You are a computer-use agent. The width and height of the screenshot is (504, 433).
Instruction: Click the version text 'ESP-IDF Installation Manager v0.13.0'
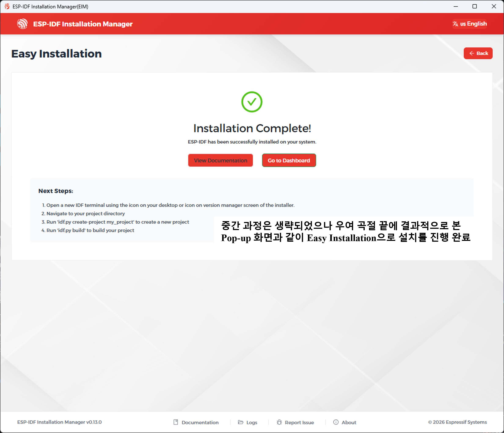tap(59, 422)
